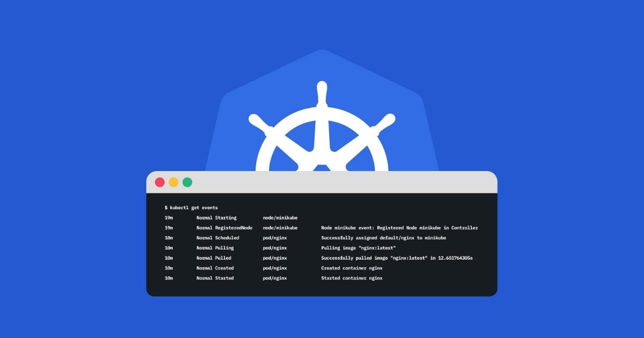Select the 'Normal Pulling' event row
644x338 pixels.
coord(215,248)
